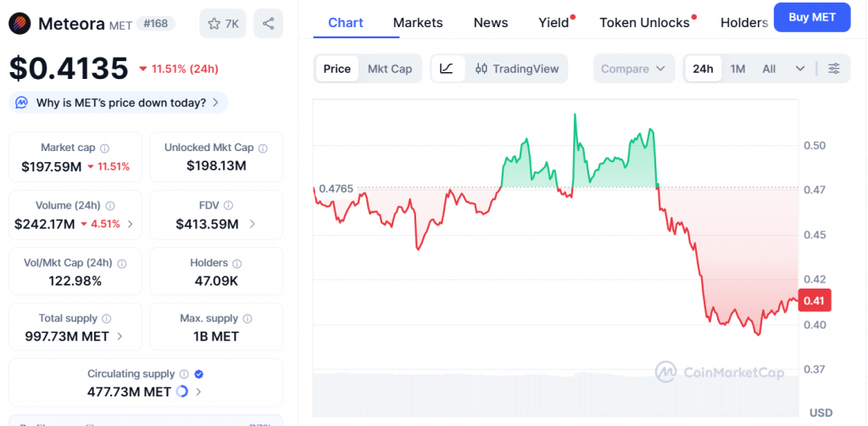Click the $197.59M market cap value

(52, 166)
